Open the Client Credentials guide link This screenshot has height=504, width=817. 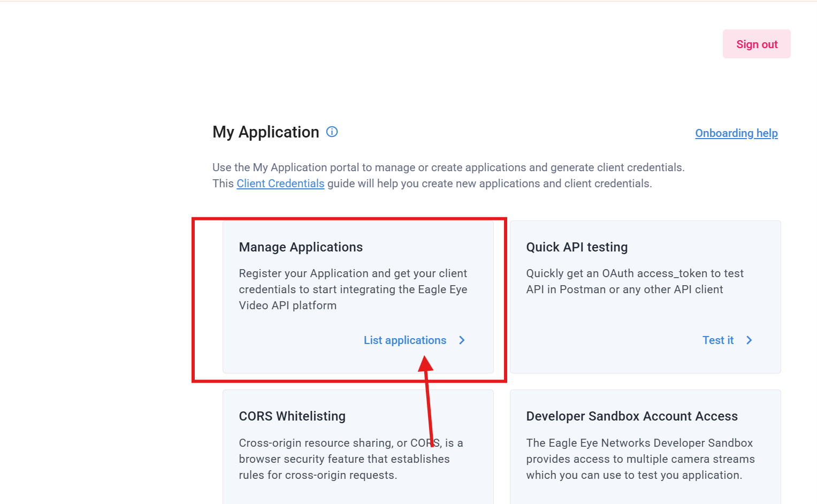[280, 184]
